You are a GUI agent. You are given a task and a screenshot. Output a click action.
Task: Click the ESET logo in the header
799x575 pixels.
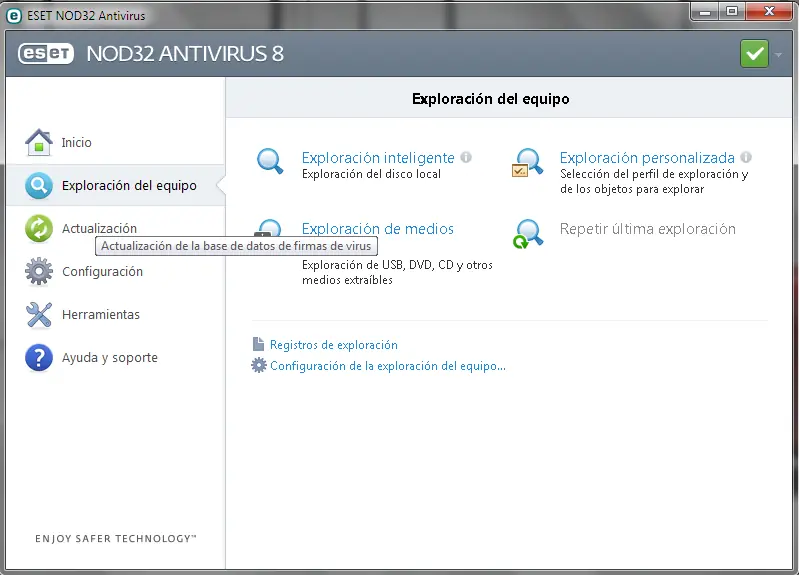(46, 54)
